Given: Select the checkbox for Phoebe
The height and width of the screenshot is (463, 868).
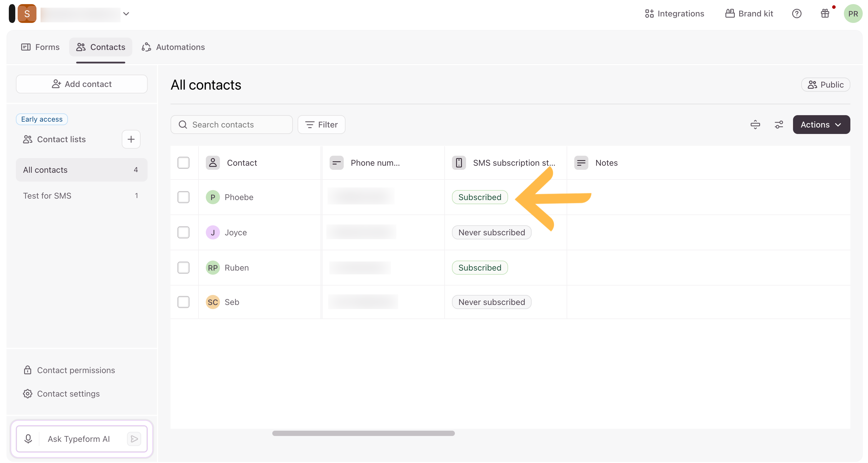Looking at the screenshot, I should (x=183, y=197).
